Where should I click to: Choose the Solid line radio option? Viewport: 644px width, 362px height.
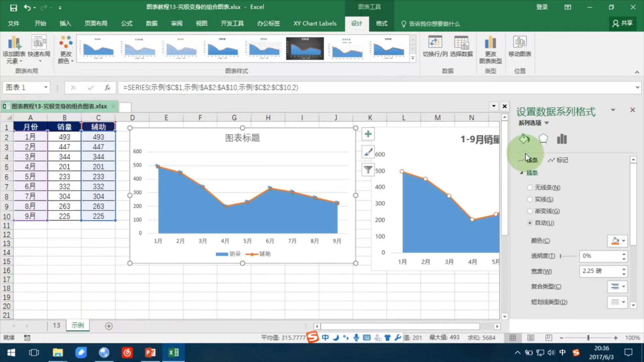pyautogui.click(x=530, y=199)
